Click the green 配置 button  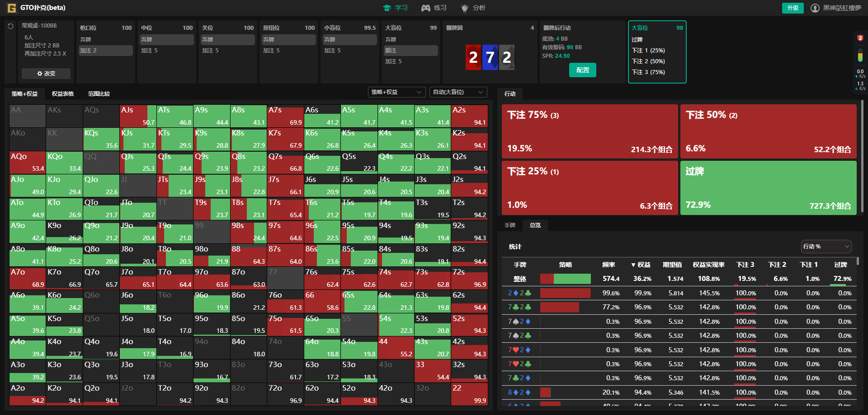pos(582,70)
